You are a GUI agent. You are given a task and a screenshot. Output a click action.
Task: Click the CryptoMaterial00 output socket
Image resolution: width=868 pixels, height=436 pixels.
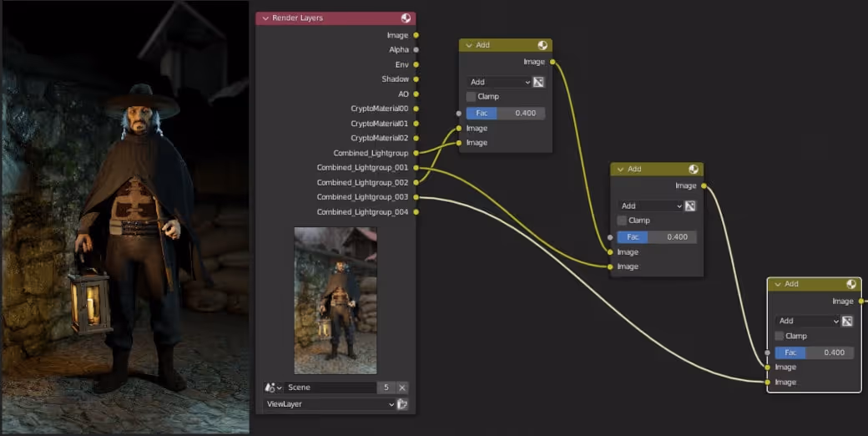pyautogui.click(x=416, y=109)
